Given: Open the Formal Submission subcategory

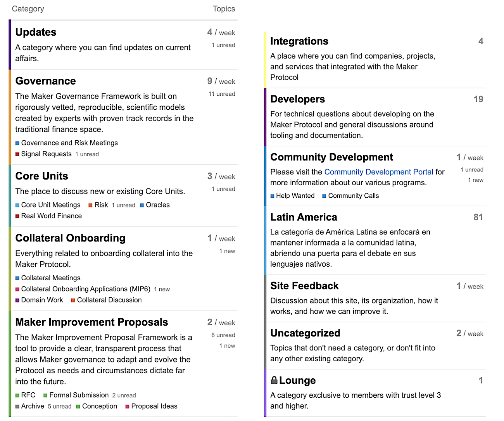Looking at the screenshot, I should click(x=79, y=395).
